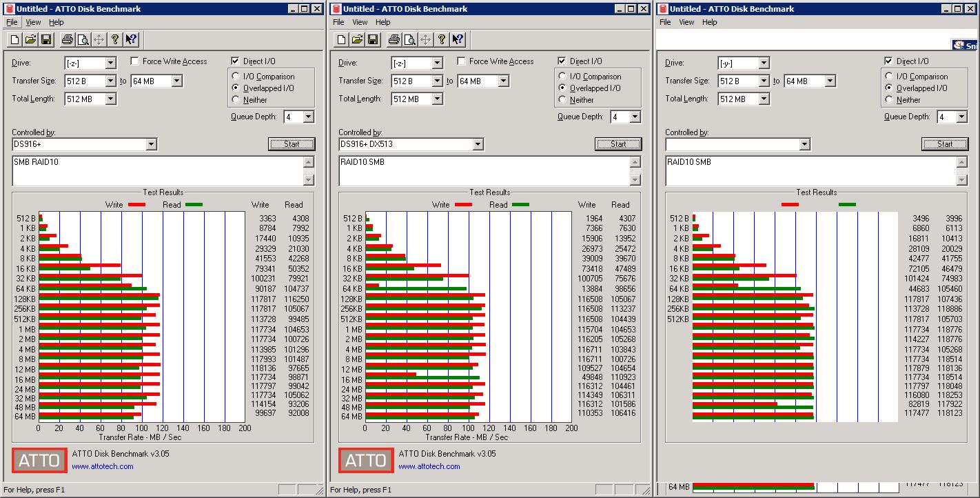Open www.attotech.com link in middle DX513 window
Screen dimensions: 980x498
pyautogui.click(x=429, y=466)
